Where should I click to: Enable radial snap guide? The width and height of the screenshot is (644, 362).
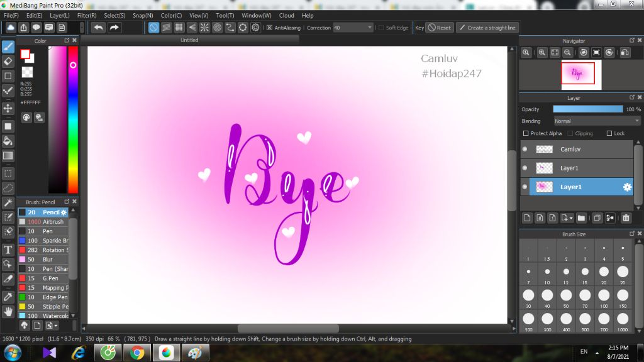coord(204,28)
